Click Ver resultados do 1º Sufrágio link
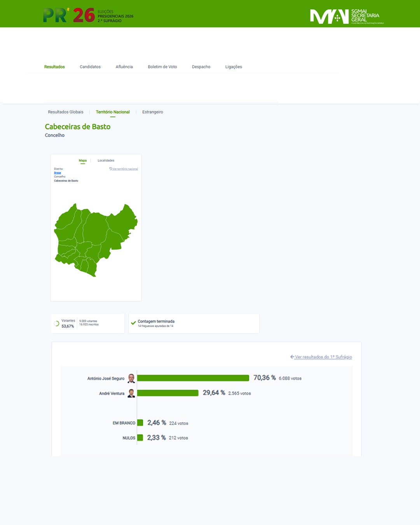Image resolution: width=420 pixels, height=525 pixels. tap(323, 357)
